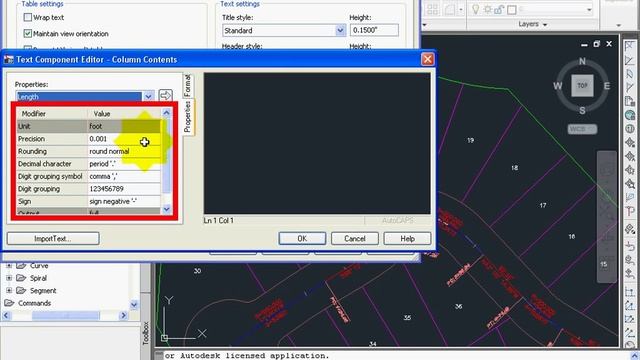Click the layer color square swatch
This screenshot has width=640, height=360.
pos(512,9)
